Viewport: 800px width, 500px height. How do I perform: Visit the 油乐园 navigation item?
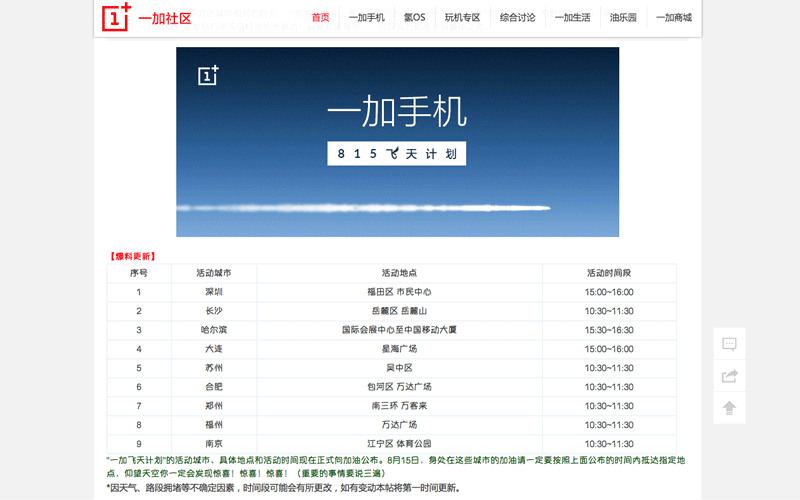(623, 18)
